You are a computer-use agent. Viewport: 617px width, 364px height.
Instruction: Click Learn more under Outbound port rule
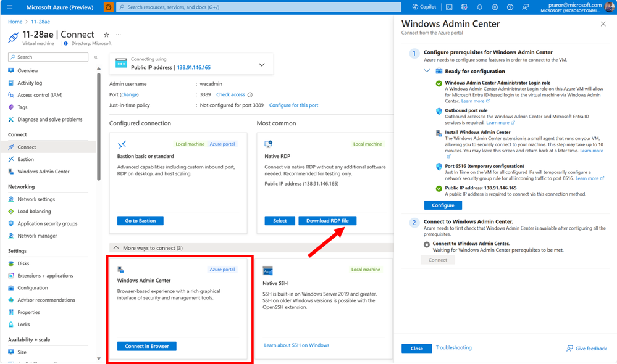[x=500, y=123]
